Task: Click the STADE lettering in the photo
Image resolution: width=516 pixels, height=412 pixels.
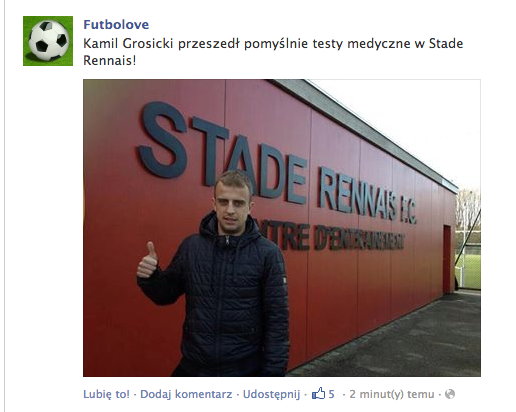Action: point(222,152)
